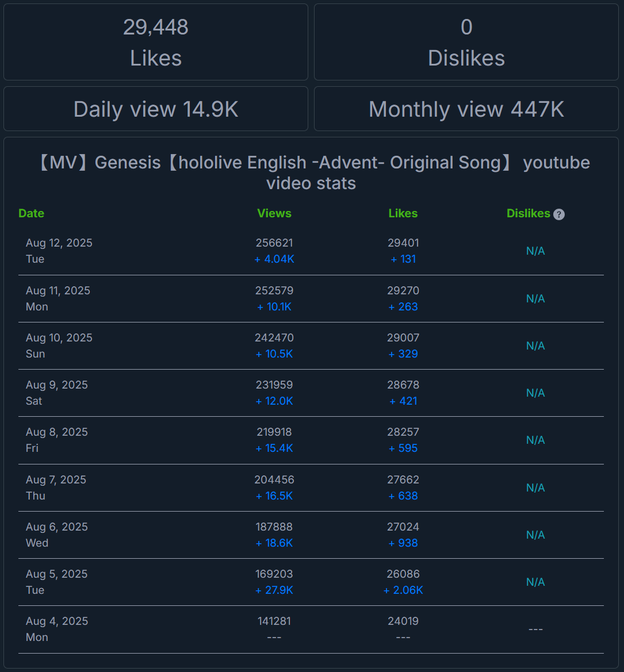Click the + 4.04K views increase

tap(274, 259)
